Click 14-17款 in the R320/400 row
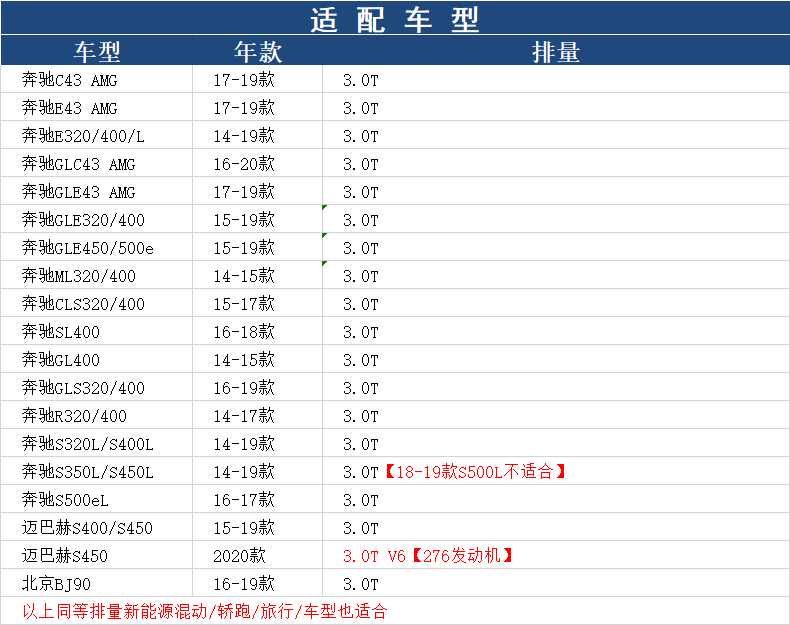 (x=244, y=416)
